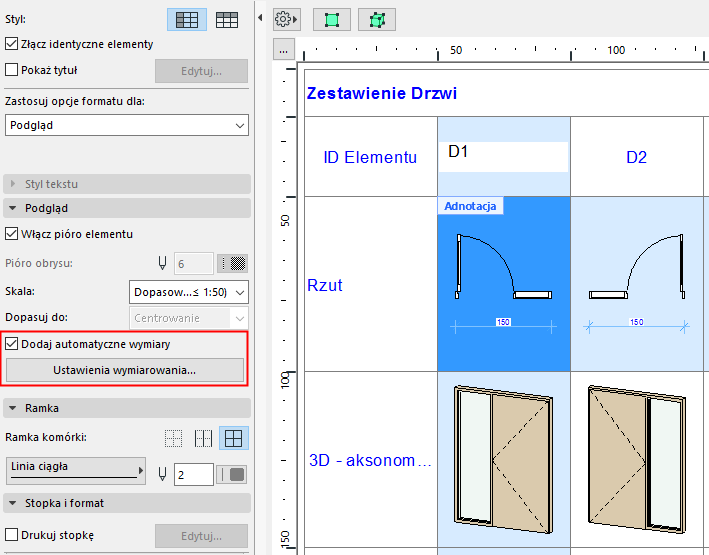
Task: Click 'Ustawienia wymiarowania...' button
Action: [125, 370]
